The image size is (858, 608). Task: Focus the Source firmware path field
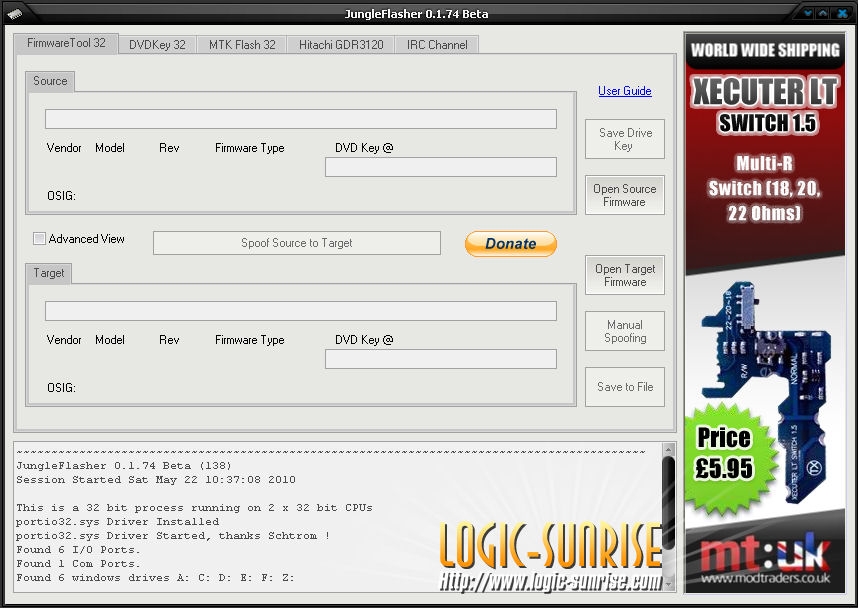click(301, 119)
